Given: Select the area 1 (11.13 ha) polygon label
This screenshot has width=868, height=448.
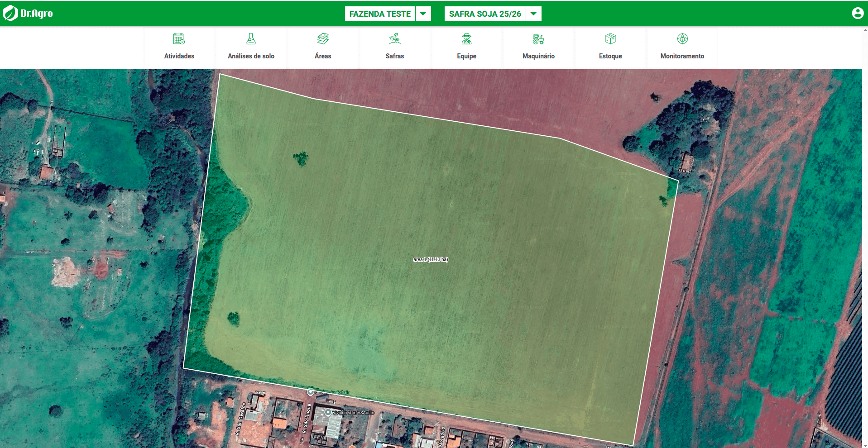Looking at the screenshot, I should point(430,260).
